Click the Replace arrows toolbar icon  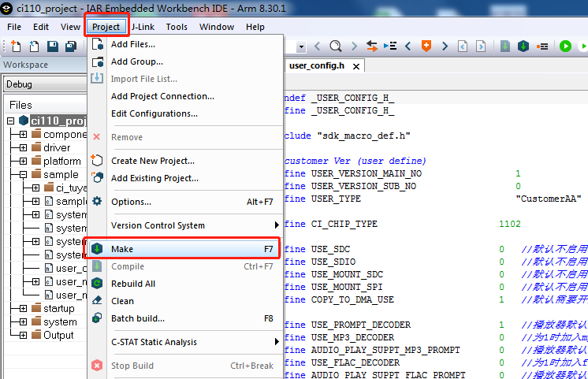(x=371, y=46)
